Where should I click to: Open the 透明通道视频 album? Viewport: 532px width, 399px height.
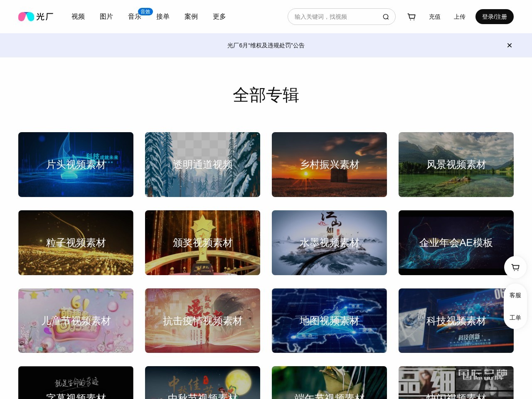tap(202, 165)
